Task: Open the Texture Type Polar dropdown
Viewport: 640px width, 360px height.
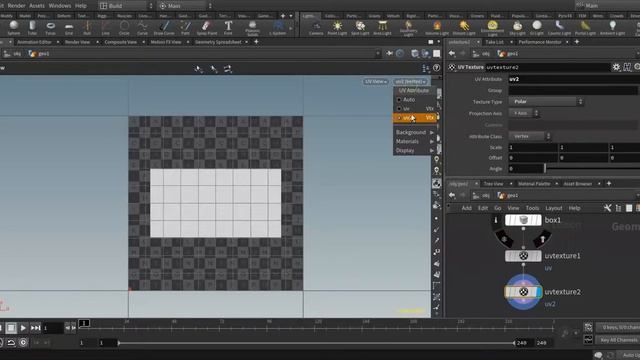Action: 546,102
